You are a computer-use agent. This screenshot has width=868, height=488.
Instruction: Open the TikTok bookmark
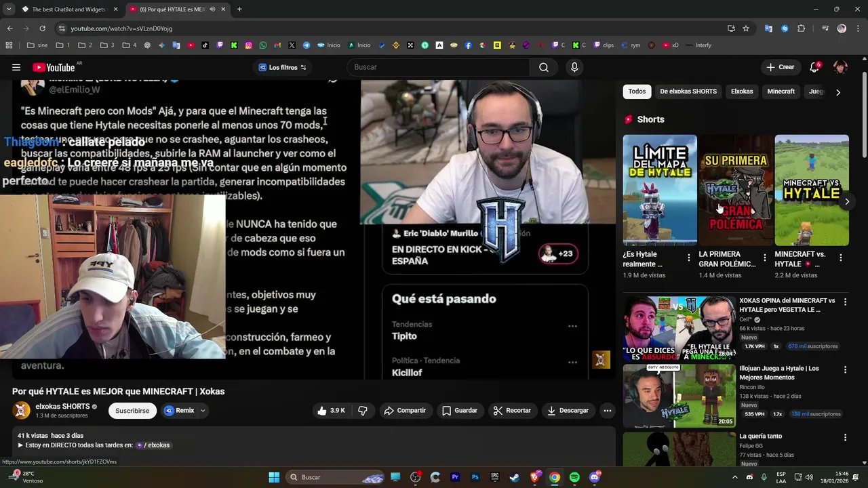(x=205, y=45)
